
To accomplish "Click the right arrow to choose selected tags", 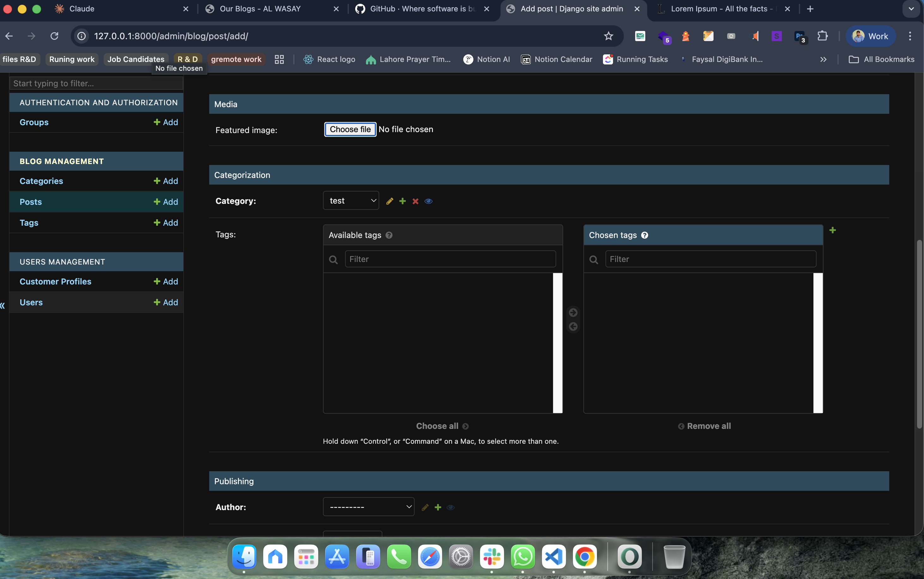I will tap(573, 313).
